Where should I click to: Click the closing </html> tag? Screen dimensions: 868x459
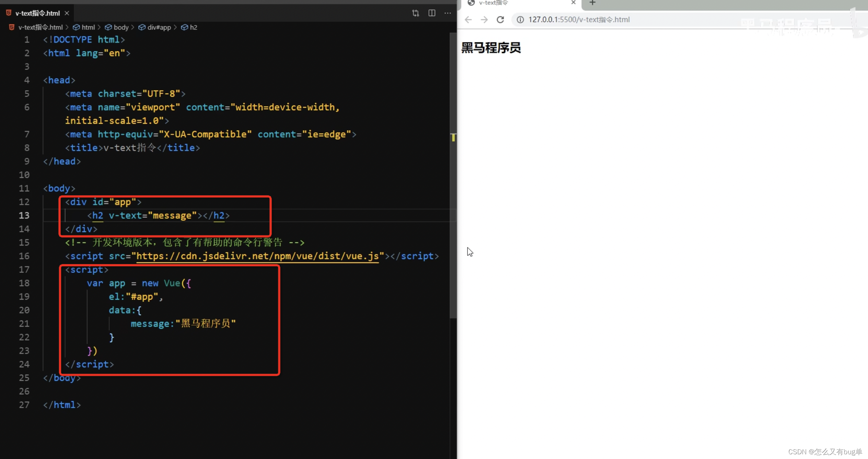(62, 405)
